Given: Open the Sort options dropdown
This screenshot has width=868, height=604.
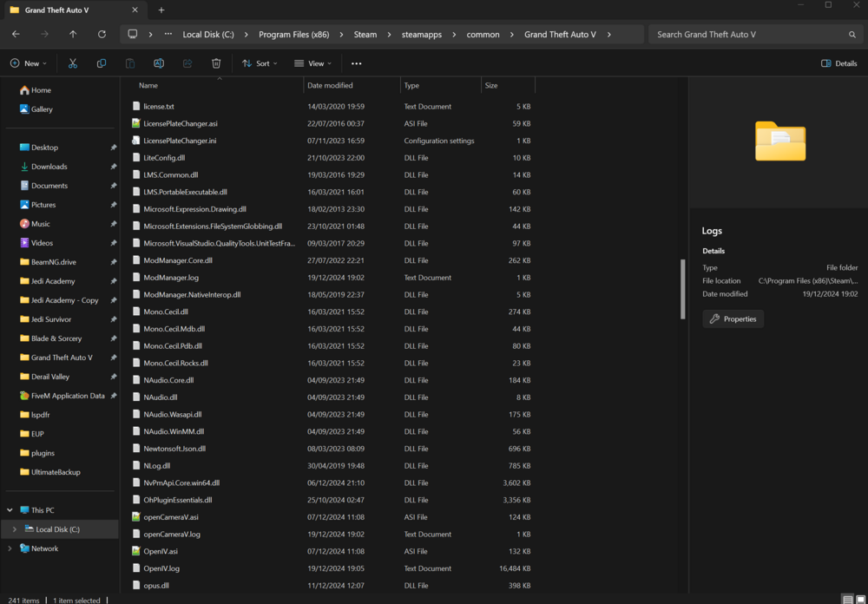Looking at the screenshot, I should pos(259,62).
